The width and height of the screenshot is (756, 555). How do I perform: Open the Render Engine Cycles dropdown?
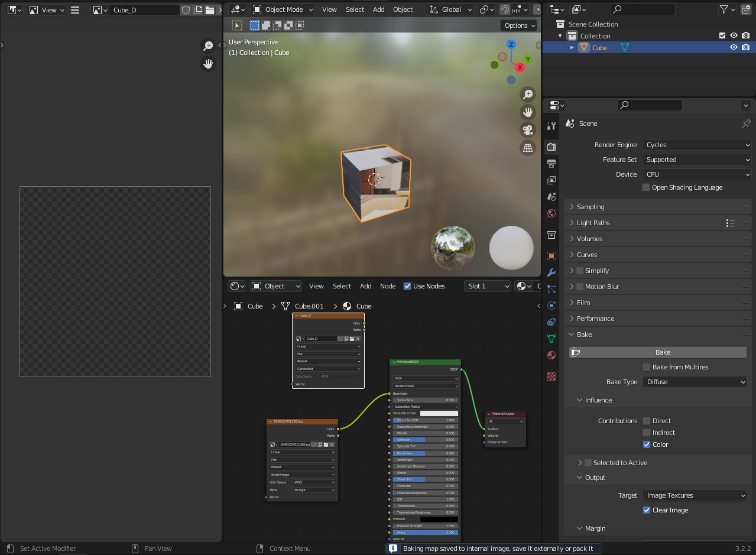point(697,145)
